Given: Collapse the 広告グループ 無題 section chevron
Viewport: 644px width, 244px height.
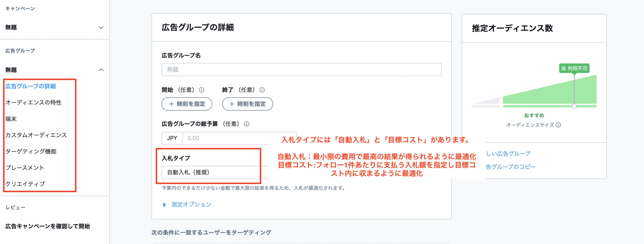Looking at the screenshot, I should 101,70.
